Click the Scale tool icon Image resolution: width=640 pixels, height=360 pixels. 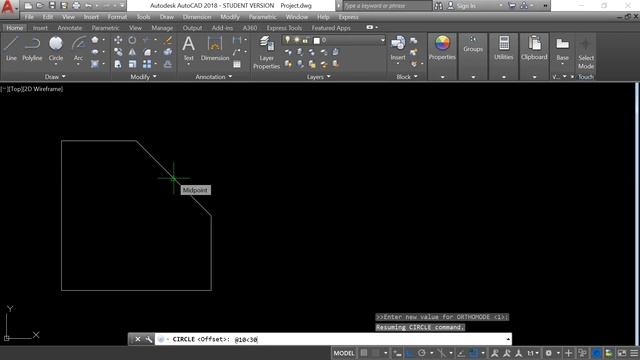pos(132,64)
